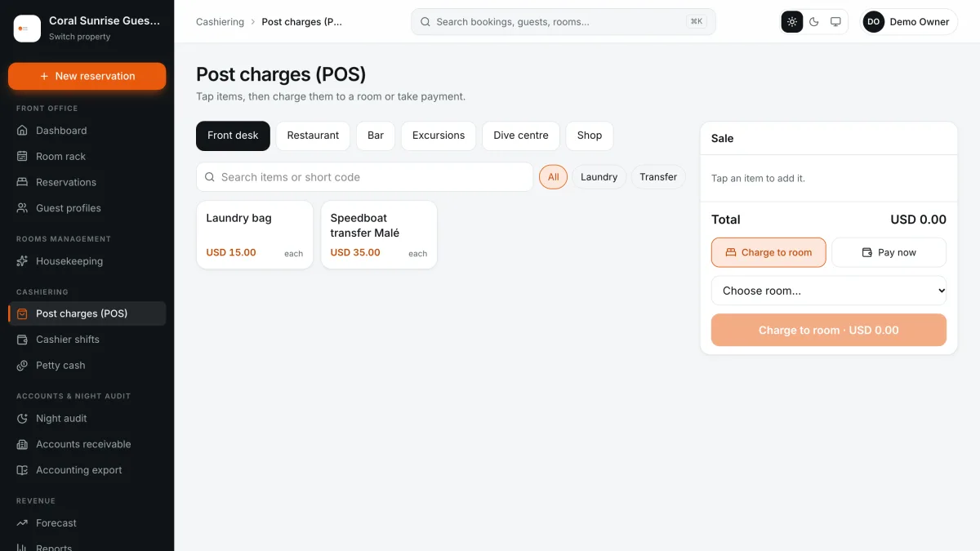Filter items by Transfer chip

[658, 177]
